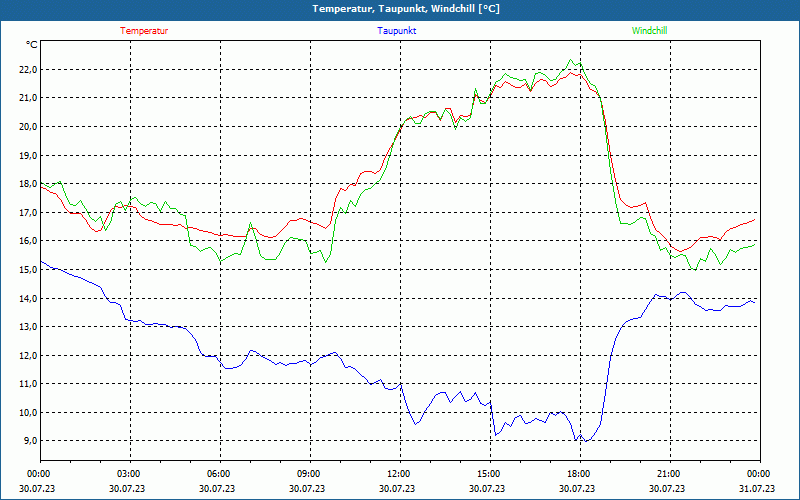Screen dimensions: 800x500
Task: Click the red Temperatur legend label
Action: click(144, 31)
